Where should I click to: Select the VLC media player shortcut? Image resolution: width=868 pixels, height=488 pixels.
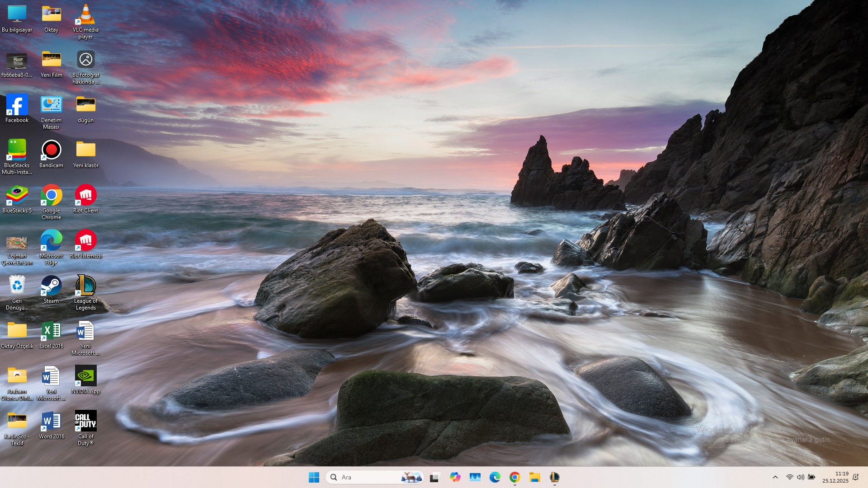click(85, 22)
